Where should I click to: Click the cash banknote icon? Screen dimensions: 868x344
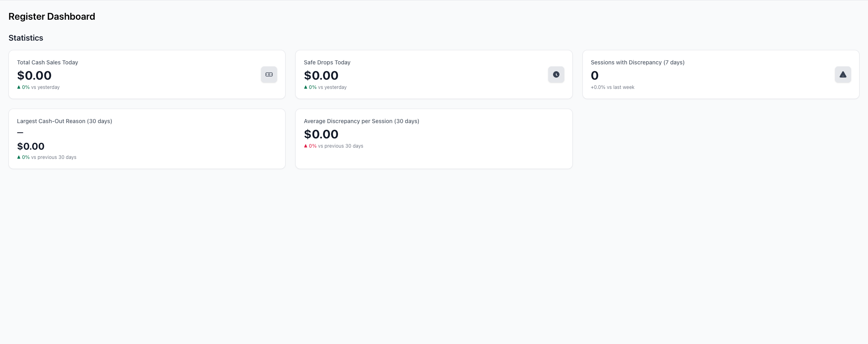point(269,74)
